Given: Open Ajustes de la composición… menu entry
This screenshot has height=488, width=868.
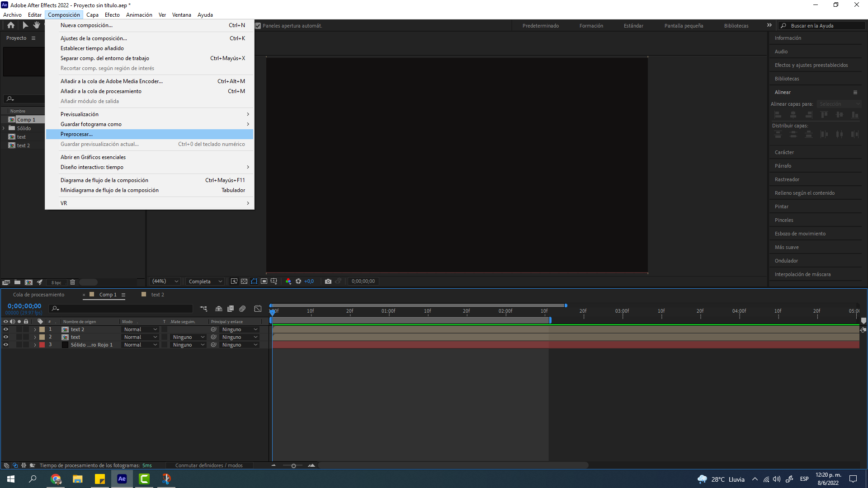Looking at the screenshot, I should (150, 38).
